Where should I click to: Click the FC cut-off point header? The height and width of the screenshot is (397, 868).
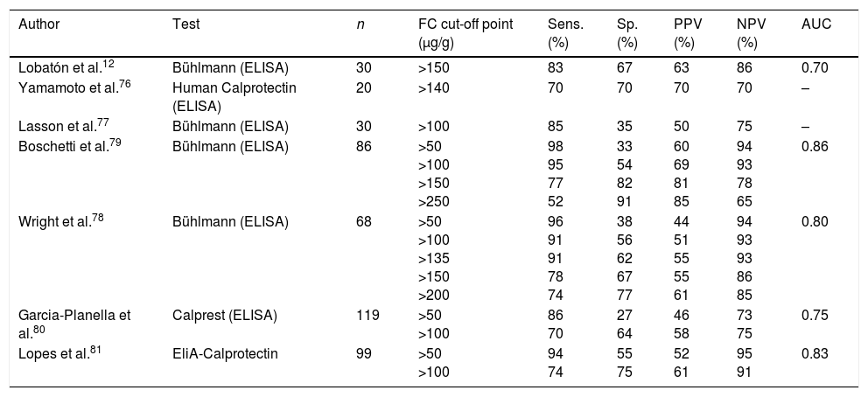(465, 32)
